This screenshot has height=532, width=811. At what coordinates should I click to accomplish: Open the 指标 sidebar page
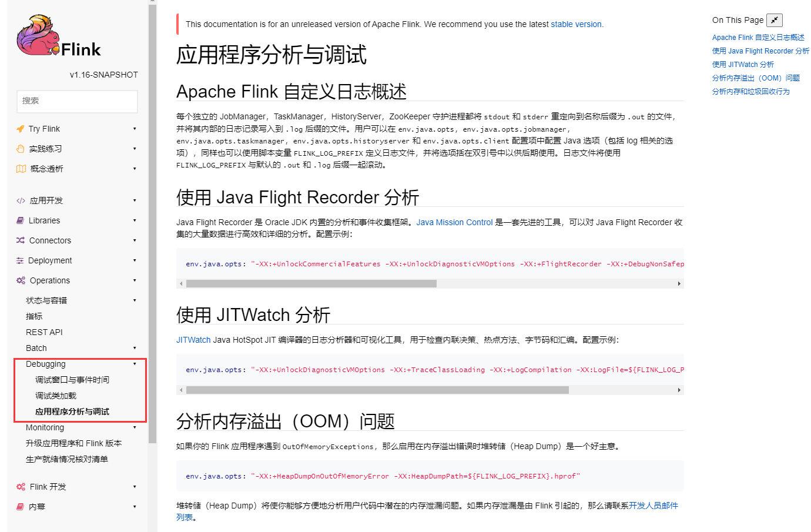click(34, 316)
